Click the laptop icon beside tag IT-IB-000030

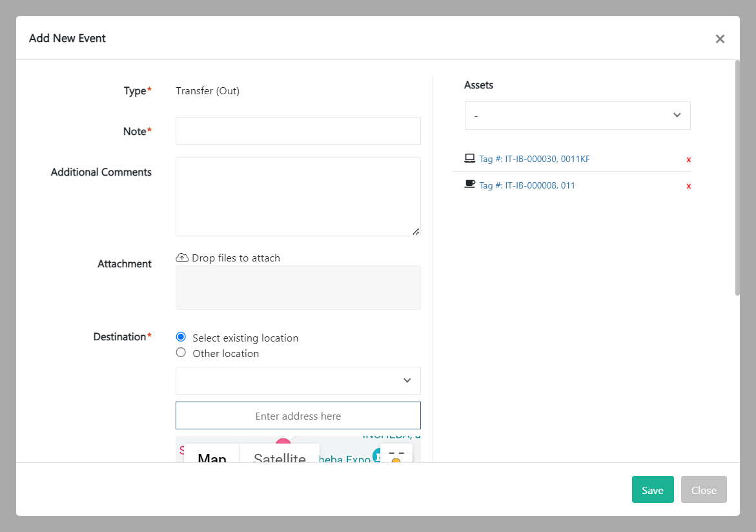(x=469, y=158)
